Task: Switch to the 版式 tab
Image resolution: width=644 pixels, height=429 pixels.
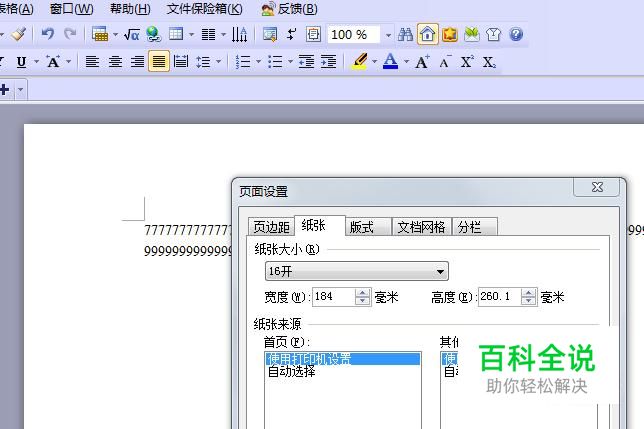Action: tap(368, 227)
